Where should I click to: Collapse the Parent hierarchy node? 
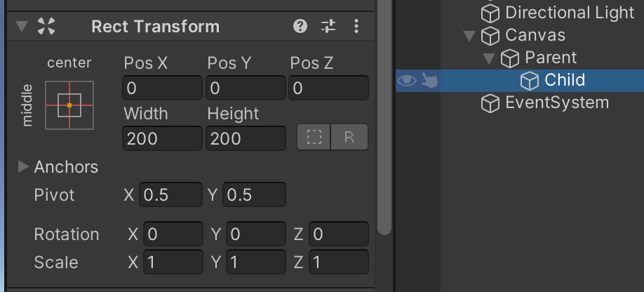coord(488,58)
